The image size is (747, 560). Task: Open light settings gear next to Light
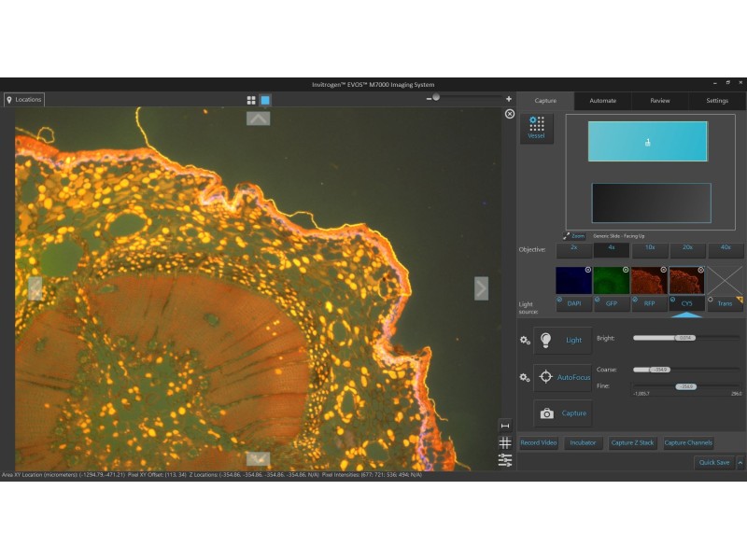pyautogui.click(x=525, y=341)
